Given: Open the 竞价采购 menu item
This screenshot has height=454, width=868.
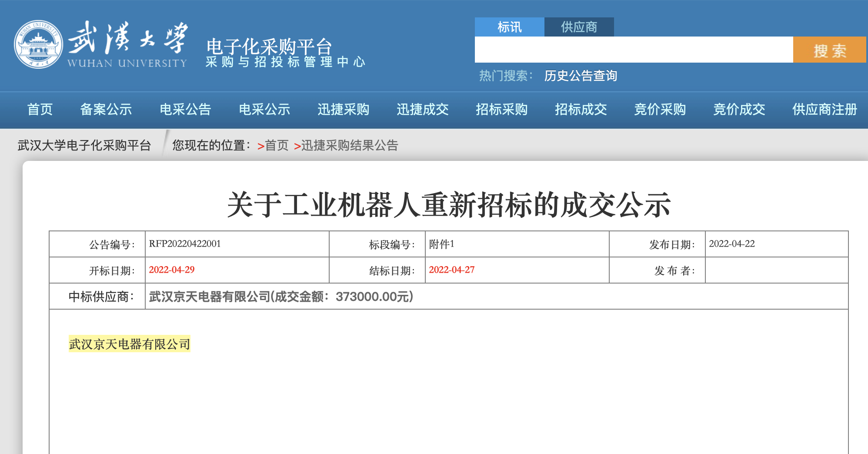Looking at the screenshot, I should [x=660, y=109].
